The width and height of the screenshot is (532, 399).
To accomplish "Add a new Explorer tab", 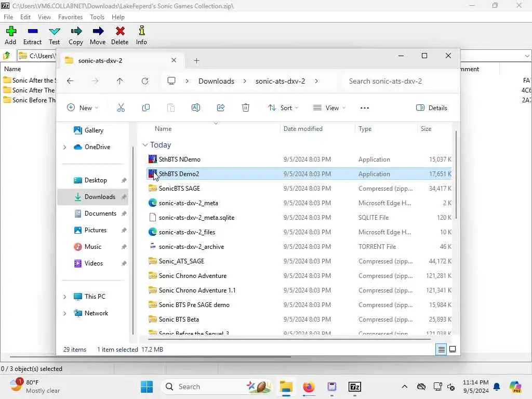I will click(196, 60).
